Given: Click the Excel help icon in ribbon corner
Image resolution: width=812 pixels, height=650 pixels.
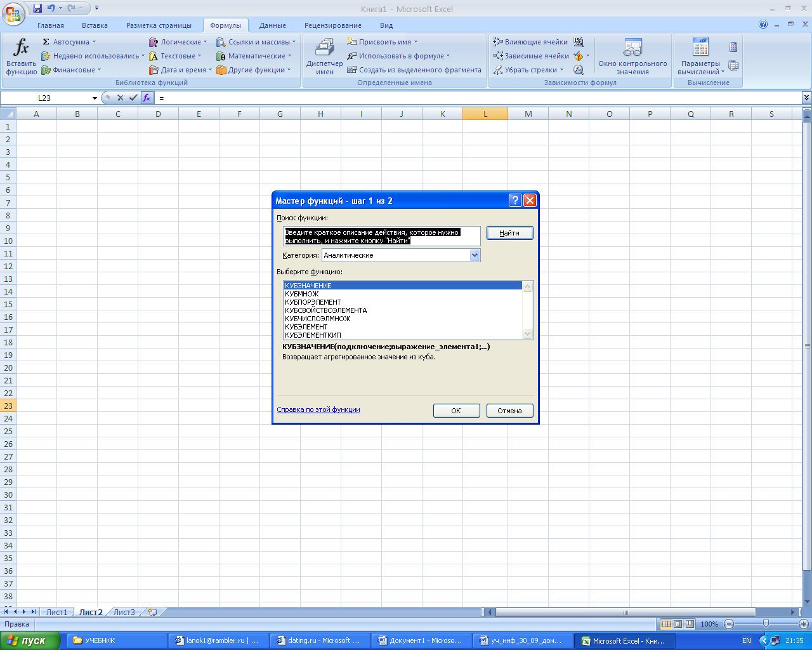Looking at the screenshot, I should point(763,25).
